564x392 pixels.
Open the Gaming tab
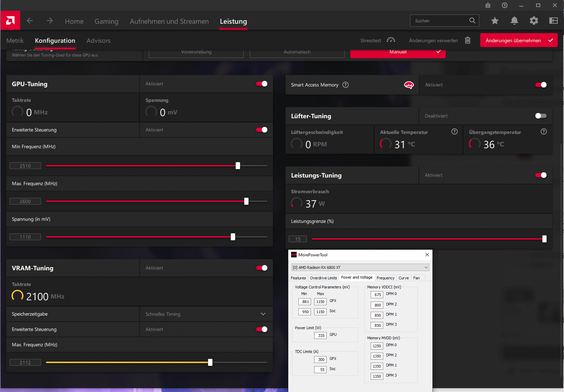click(x=106, y=21)
